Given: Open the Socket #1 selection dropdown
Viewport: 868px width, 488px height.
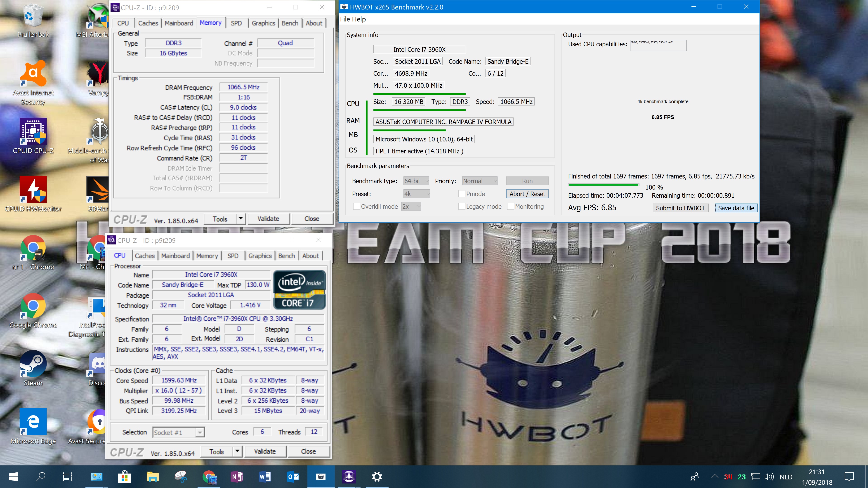Looking at the screenshot, I should click(179, 432).
